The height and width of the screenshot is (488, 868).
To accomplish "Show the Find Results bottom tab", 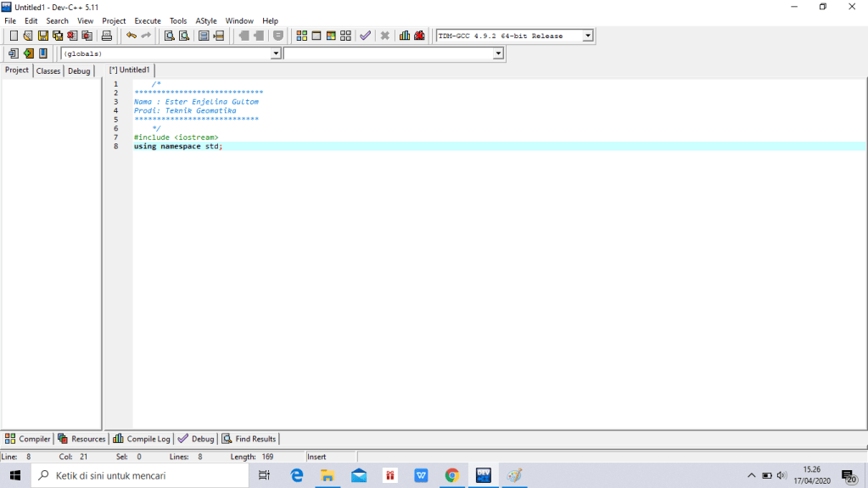I will 249,439.
